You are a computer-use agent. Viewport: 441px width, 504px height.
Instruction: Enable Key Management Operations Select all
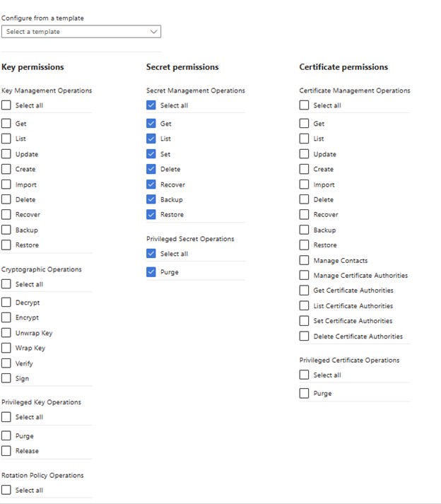(6, 105)
